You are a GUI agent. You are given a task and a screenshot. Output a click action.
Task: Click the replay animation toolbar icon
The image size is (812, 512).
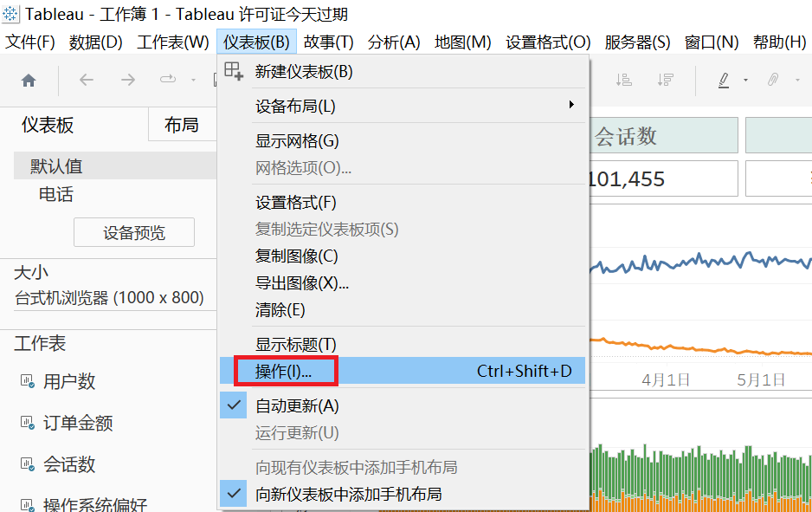[168, 80]
